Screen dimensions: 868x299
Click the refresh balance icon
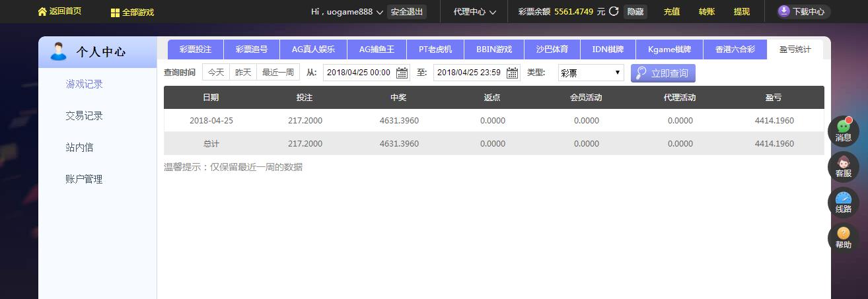tap(614, 11)
